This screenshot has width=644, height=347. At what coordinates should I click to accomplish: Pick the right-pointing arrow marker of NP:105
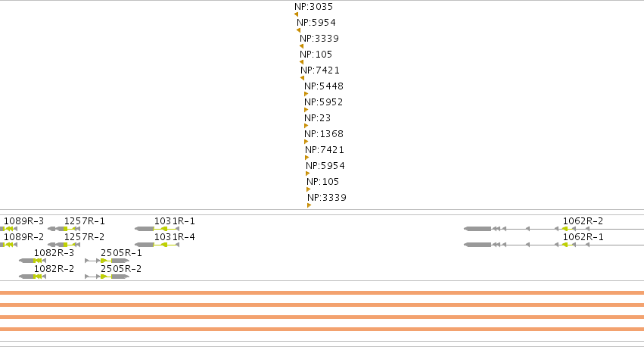tap(309, 189)
